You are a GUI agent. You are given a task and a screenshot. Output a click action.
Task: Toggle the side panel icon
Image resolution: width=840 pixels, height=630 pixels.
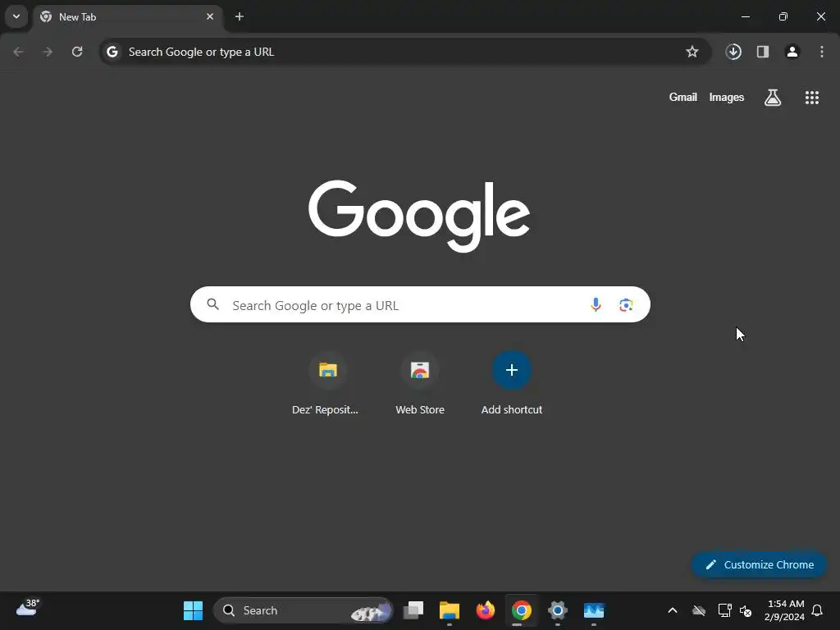click(x=763, y=52)
